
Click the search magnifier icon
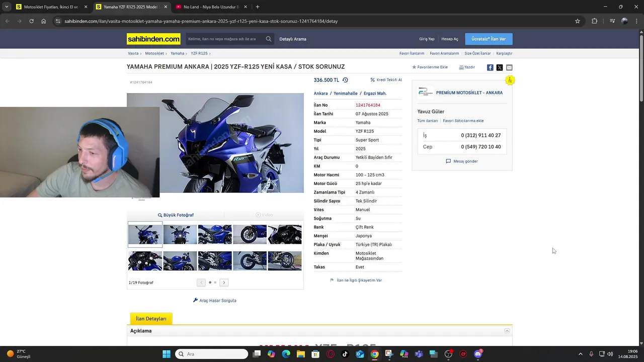(269, 39)
